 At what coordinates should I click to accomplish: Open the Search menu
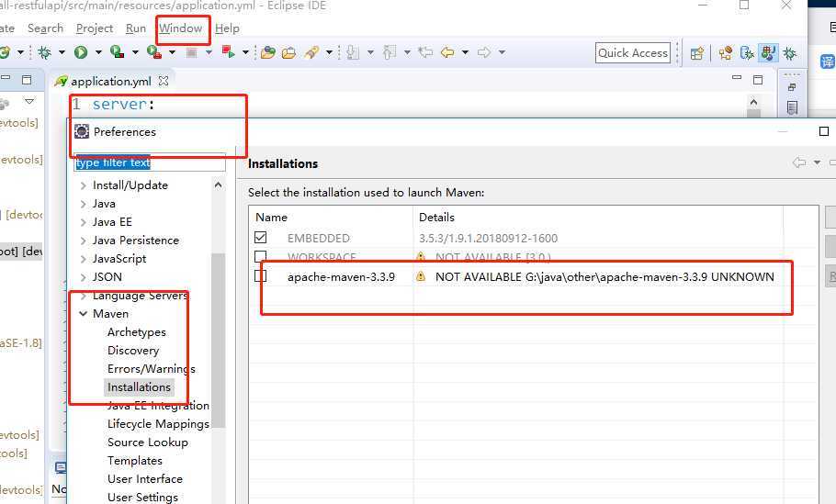tap(45, 28)
